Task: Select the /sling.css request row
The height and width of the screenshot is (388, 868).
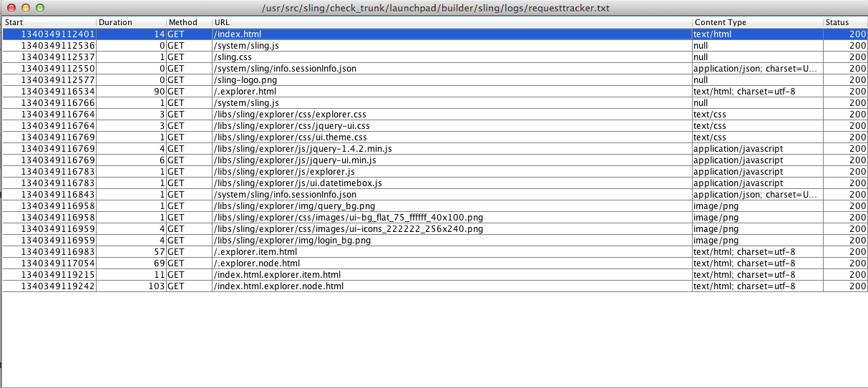Action: [x=451, y=57]
